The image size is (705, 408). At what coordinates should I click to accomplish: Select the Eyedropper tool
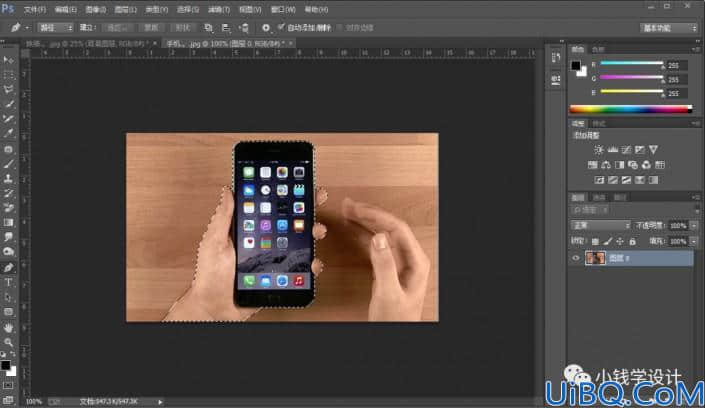coord(8,134)
